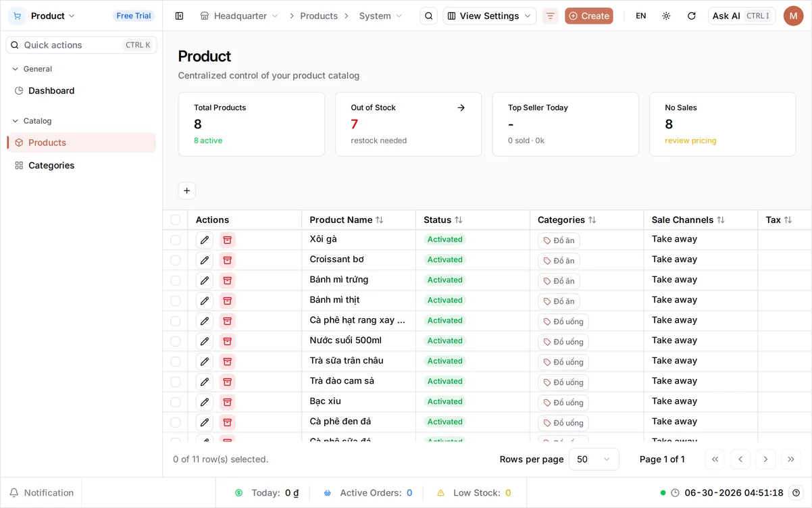812x508 pixels.
Task: Click the Free Trial badge
Action: click(134, 16)
